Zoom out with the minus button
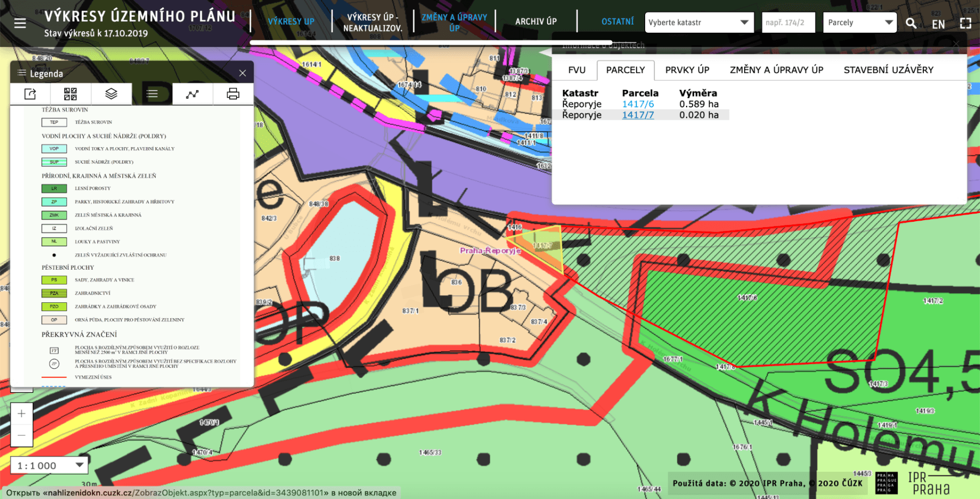The width and height of the screenshot is (980, 499). tap(21, 435)
